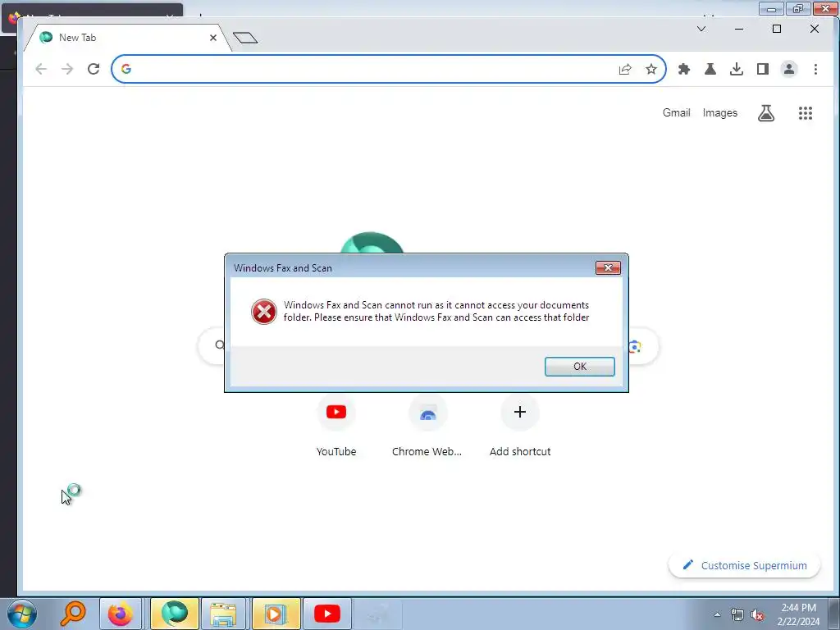Expand the tab search chevron
840x630 pixels.
[701, 29]
